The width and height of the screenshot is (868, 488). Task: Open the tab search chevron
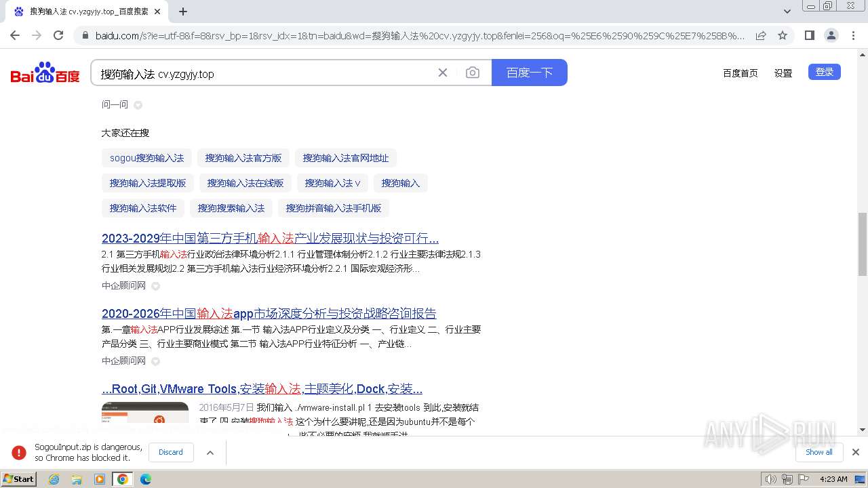(x=787, y=12)
